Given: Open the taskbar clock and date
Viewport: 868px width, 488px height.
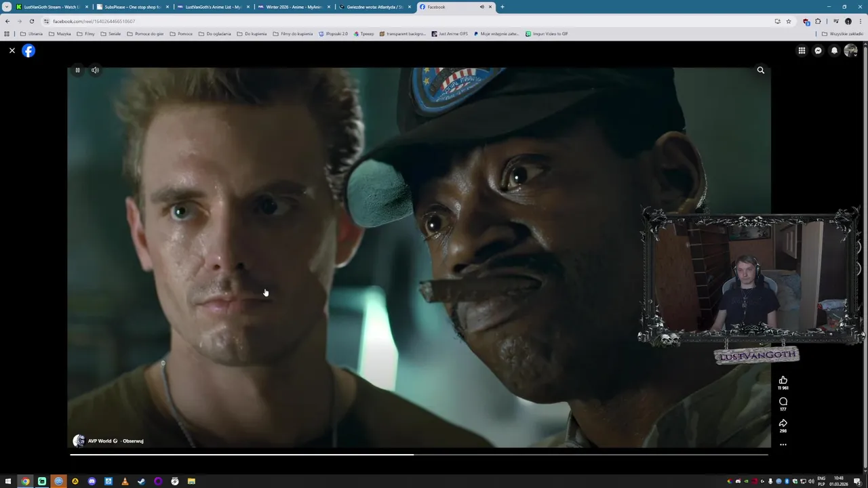Looking at the screenshot, I should [839, 481].
